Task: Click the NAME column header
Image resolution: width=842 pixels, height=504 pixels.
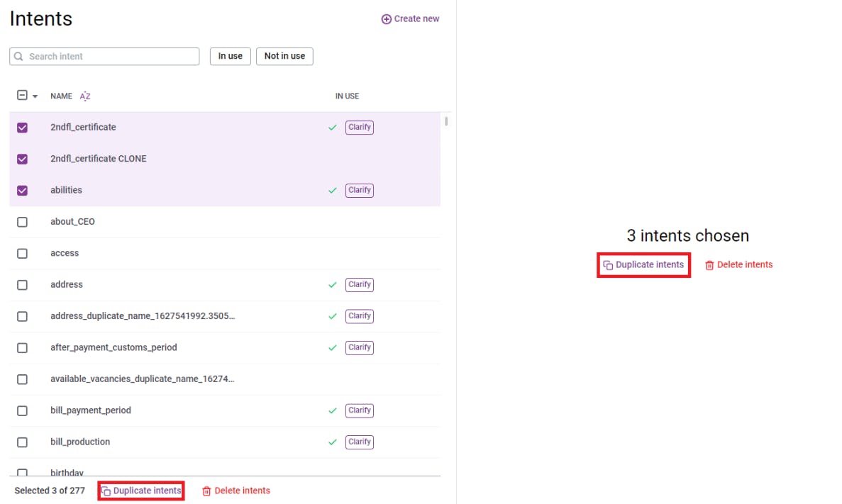Action: pos(61,96)
